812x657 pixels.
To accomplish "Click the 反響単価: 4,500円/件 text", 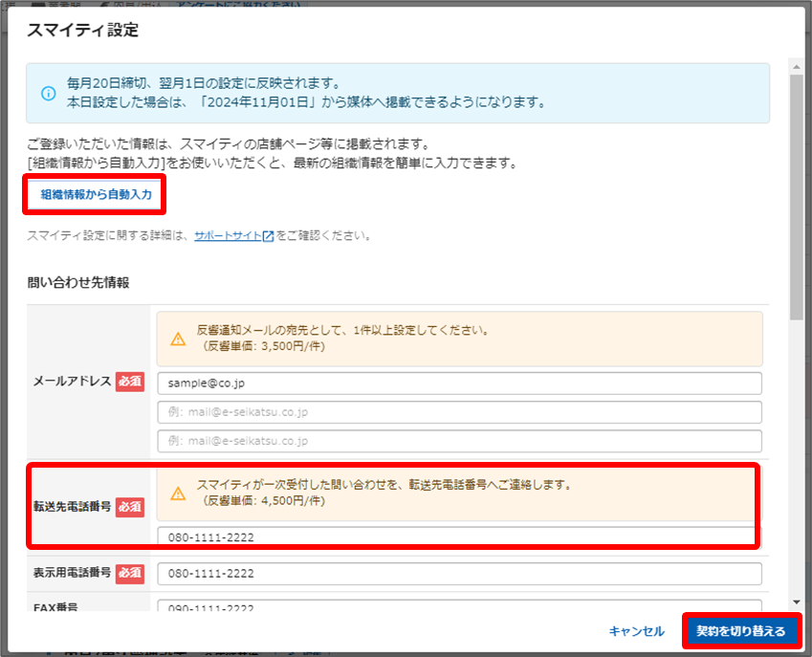I will (x=264, y=501).
